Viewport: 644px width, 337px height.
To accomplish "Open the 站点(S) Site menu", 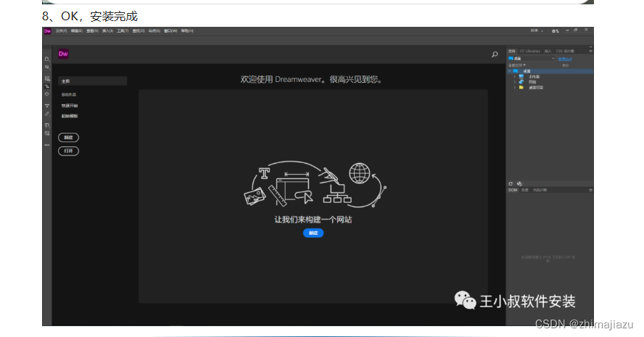I will point(154,30).
